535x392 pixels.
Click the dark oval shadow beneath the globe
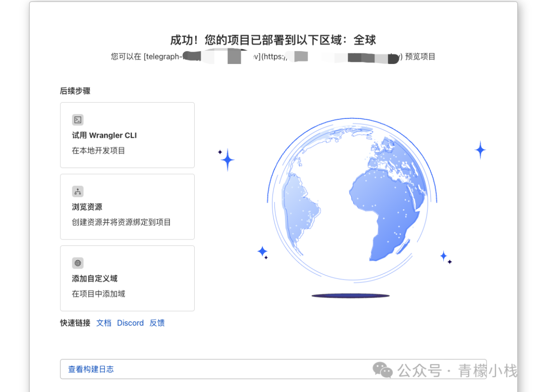(350, 296)
